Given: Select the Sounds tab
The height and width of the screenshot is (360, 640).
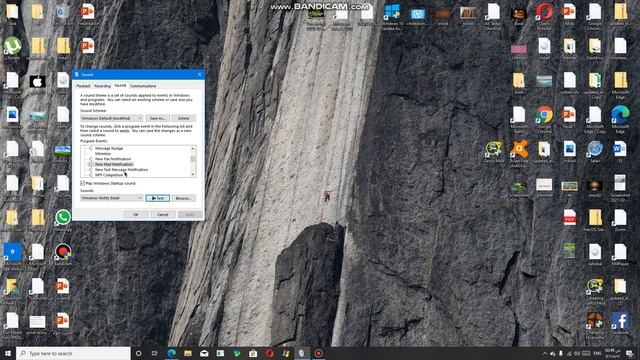Looking at the screenshot, I should click(x=120, y=86).
